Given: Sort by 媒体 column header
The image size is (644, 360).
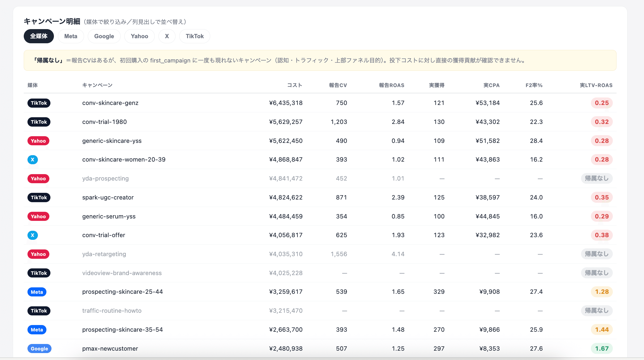Looking at the screenshot, I should [33, 85].
